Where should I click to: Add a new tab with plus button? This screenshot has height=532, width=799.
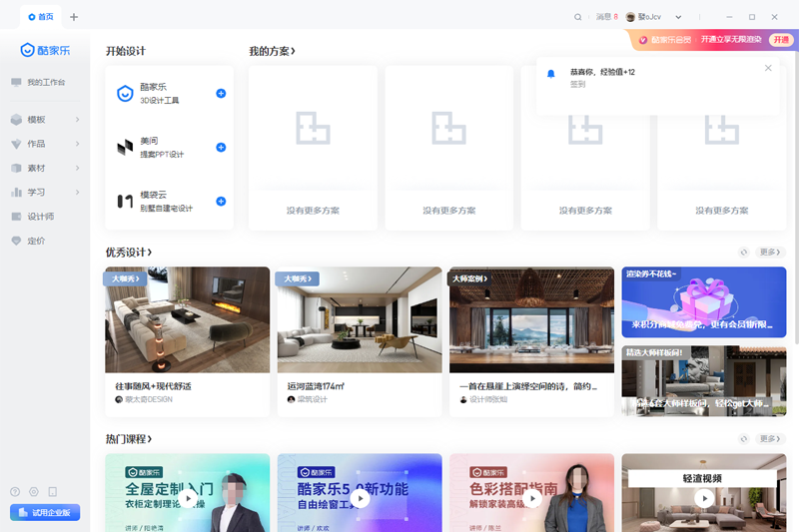[x=74, y=17]
